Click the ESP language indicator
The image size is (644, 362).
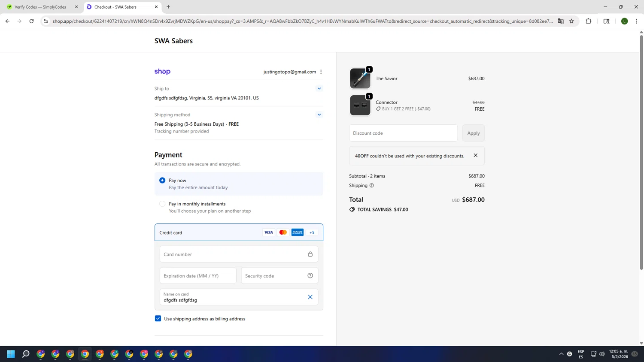click(x=581, y=354)
